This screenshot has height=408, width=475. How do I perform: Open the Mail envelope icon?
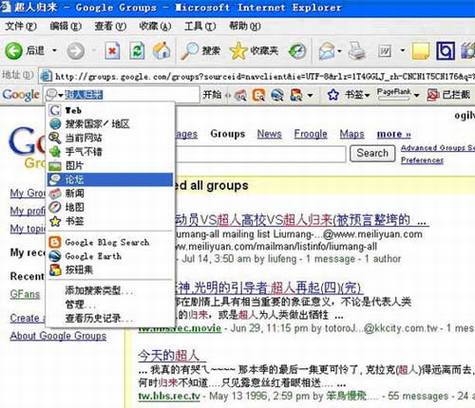coord(327,51)
